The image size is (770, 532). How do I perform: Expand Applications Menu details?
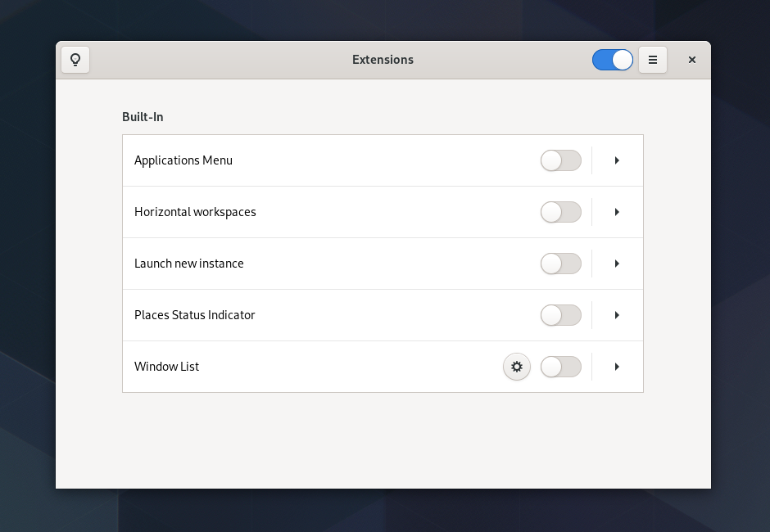[x=617, y=160]
